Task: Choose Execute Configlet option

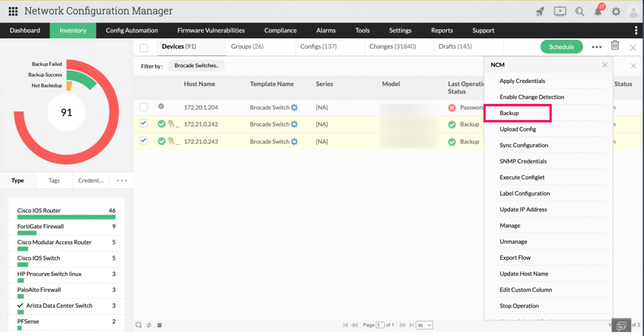Action: click(x=522, y=177)
